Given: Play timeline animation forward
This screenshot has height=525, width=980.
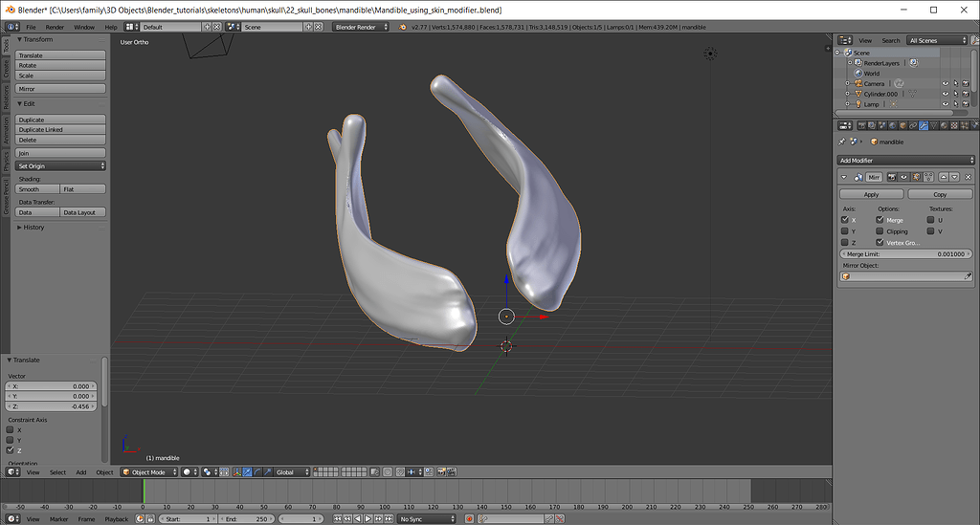Looking at the screenshot, I should (x=368, y=518).
